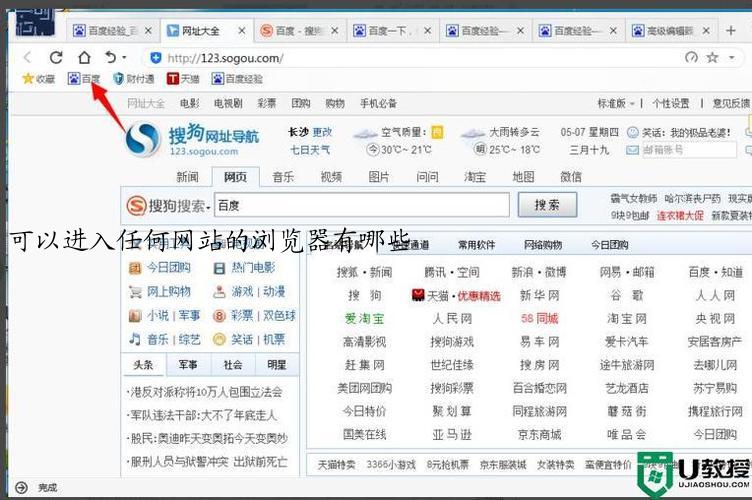Open the 爱淘宝 link

(x=364, y=319)
